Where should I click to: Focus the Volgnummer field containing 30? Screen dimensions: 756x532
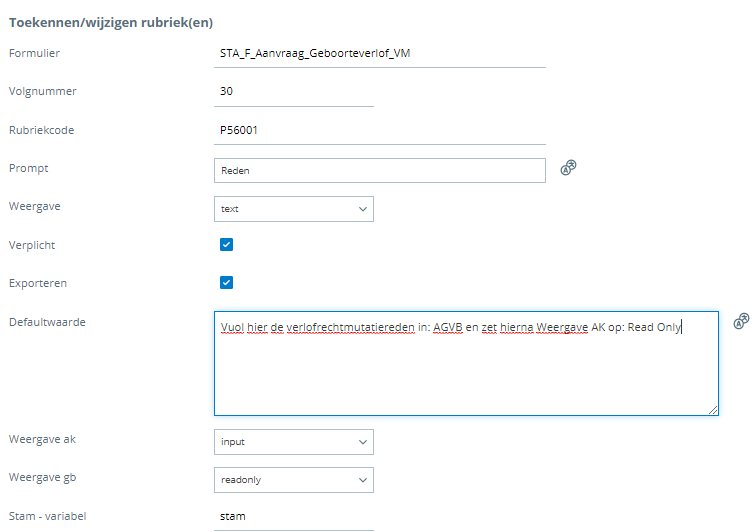[x=294, y=92]
